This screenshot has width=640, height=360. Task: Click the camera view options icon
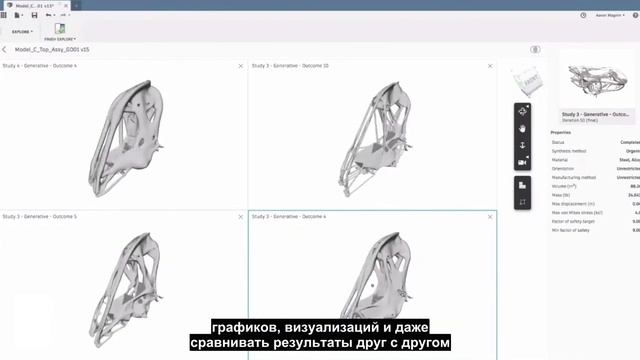[x=522, y=162]
